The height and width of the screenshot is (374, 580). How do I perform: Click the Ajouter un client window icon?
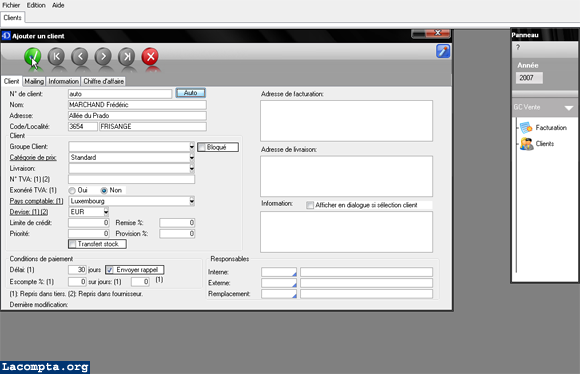coord(6,36)
